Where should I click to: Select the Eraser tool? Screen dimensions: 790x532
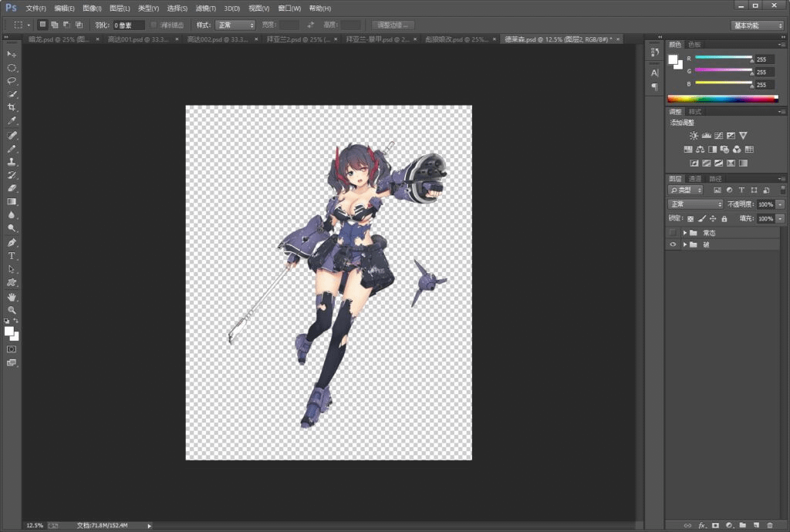[x=11, y=188]
